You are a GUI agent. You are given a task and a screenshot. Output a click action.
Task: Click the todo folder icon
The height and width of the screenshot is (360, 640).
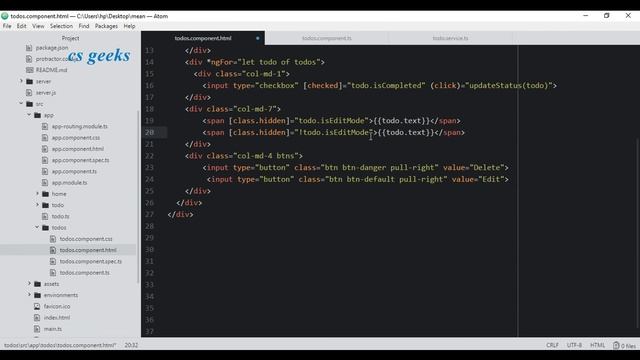45,205
